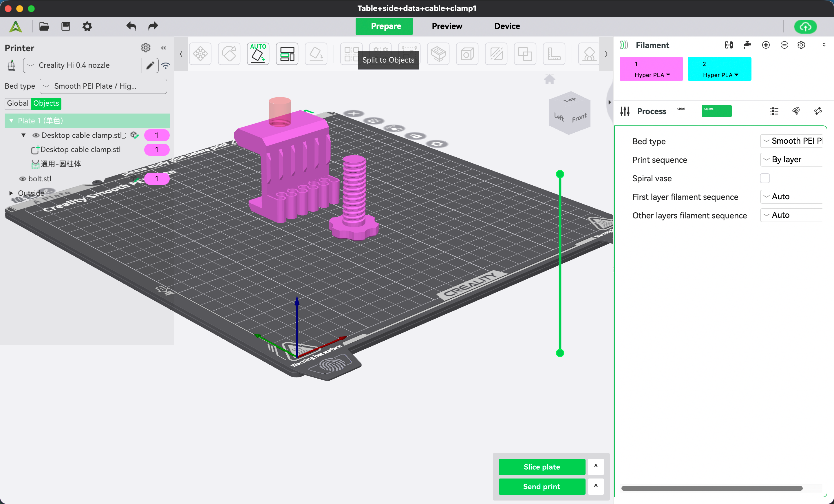Hide Desktop cable clamp.stl_ via eye icon
The width and height of the screenshot is (834, 504).
coord(36,135)
